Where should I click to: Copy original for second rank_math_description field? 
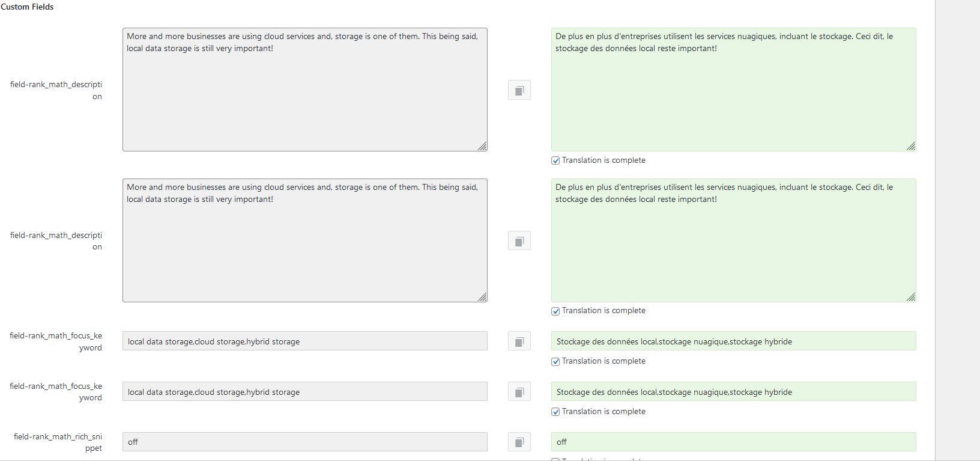[x=519, y=241]
